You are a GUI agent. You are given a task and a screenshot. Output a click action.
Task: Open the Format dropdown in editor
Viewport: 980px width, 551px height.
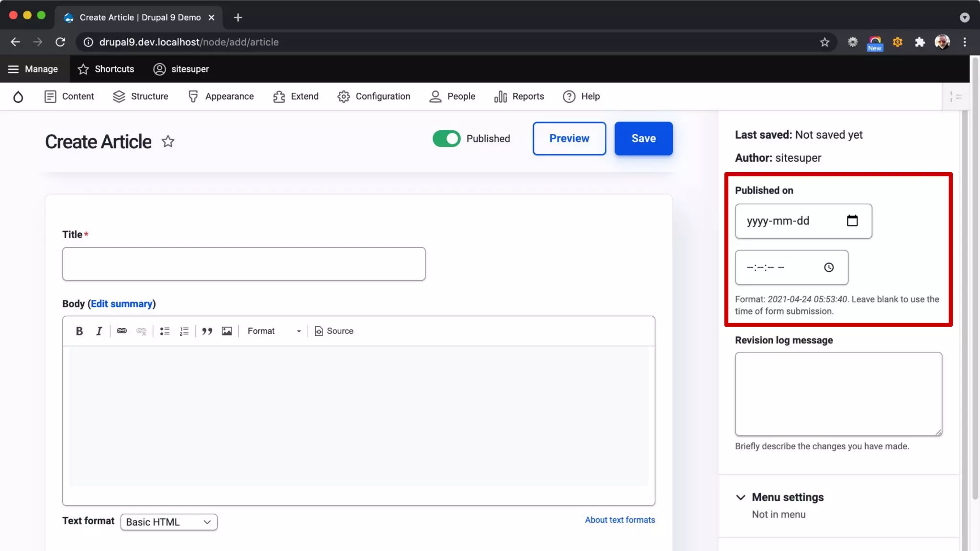(x=274, y=331)
